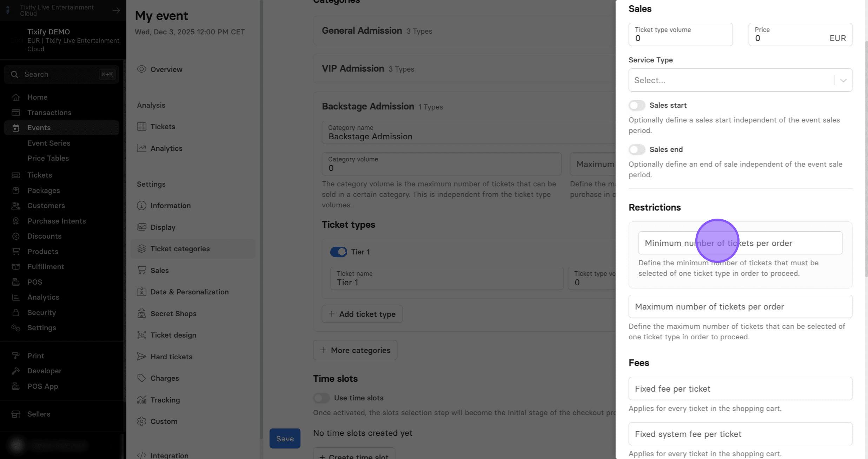Click the Ticket design icon
The height and width of the screenshot is (459, 868).
click(141, 335)
